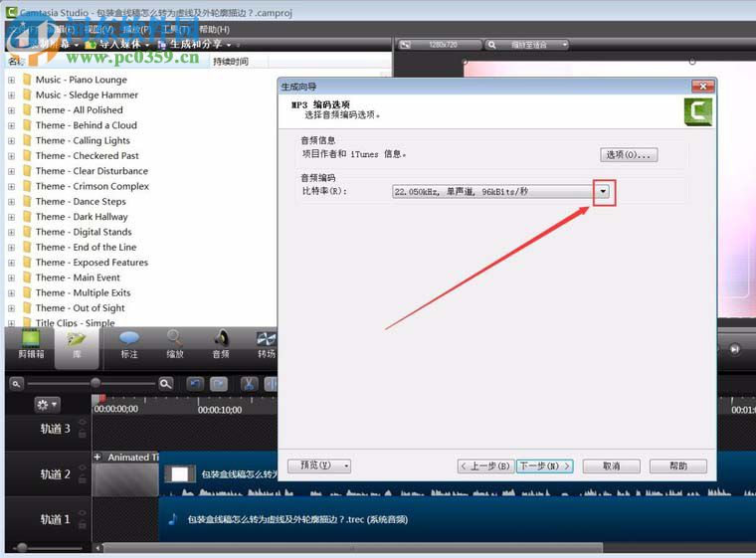The width and height of the screenshot is (756, 558).
Task: Open the Tools (工具) menu
Action: (x=175, y=30)
